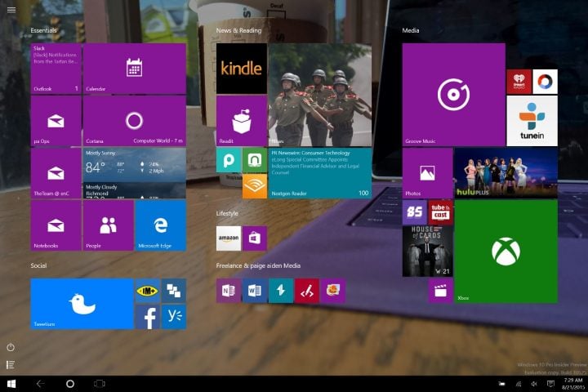This screenshot has height=392, width=588.
Task: Open the teal P app tile
Action: 229,160
